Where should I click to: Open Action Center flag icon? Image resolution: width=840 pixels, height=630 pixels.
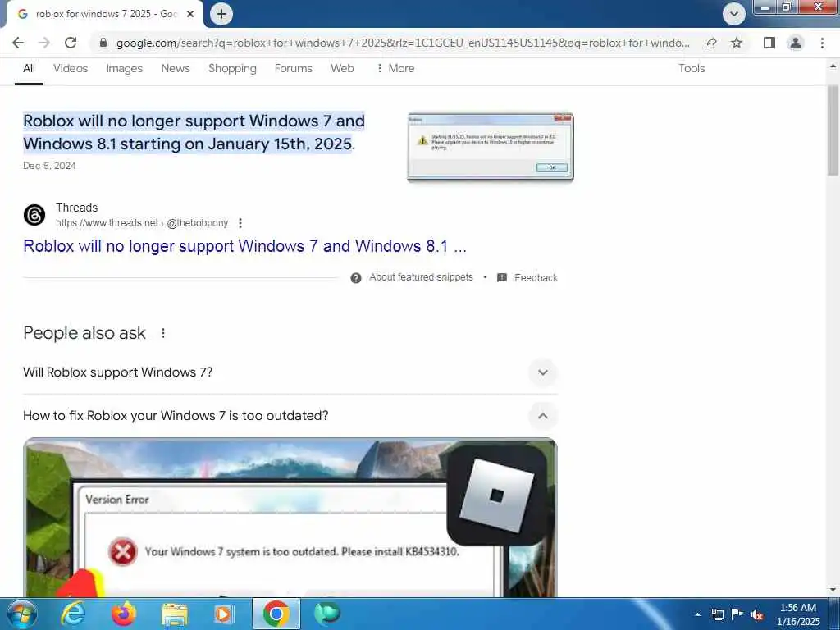(x=737, y=614)
